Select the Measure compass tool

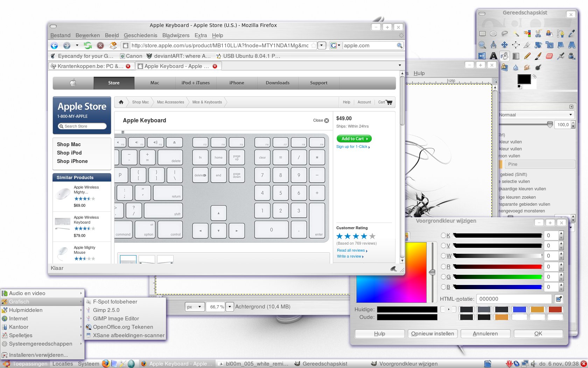coord(493,45)
